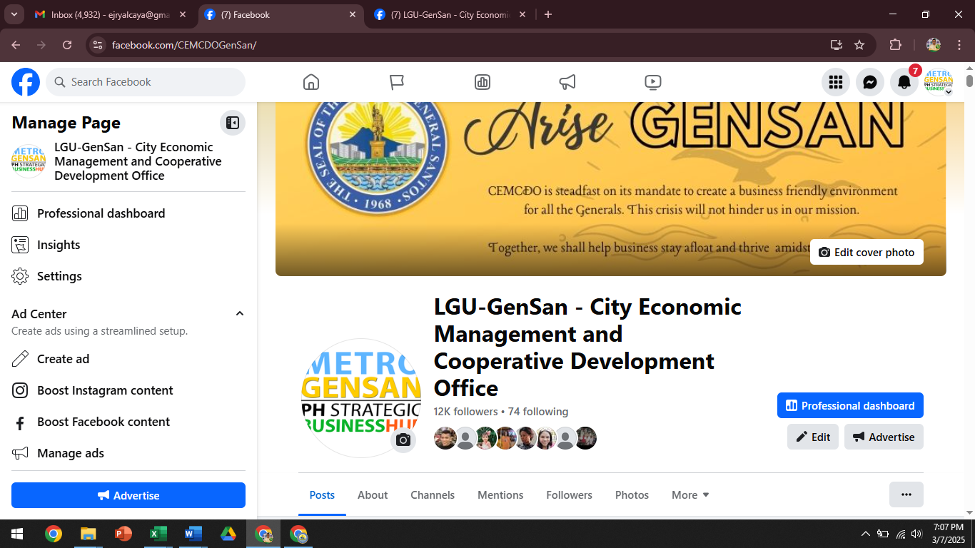Click Edit cover photo button
Screen dimensions: 977x550
[x=866, y=252]
